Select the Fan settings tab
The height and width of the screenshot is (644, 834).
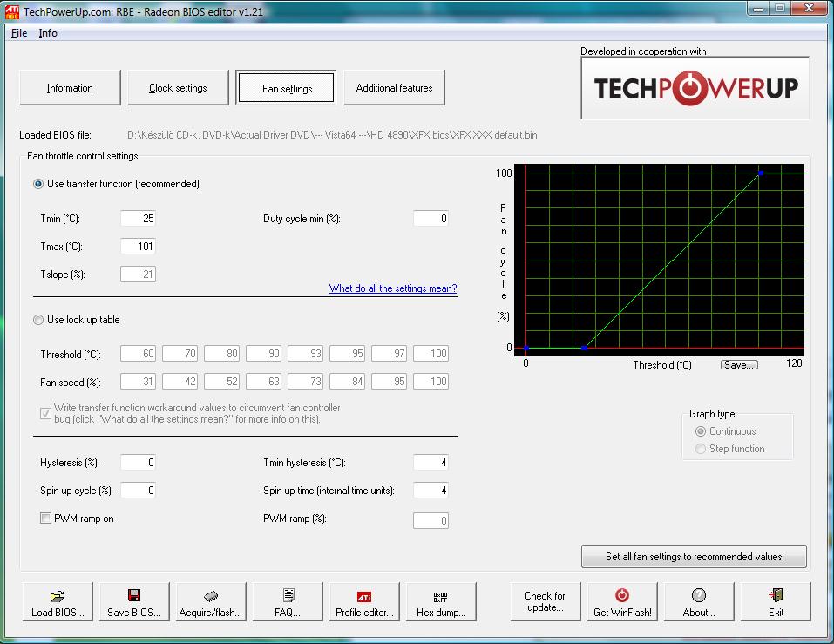tap(286, 88)
